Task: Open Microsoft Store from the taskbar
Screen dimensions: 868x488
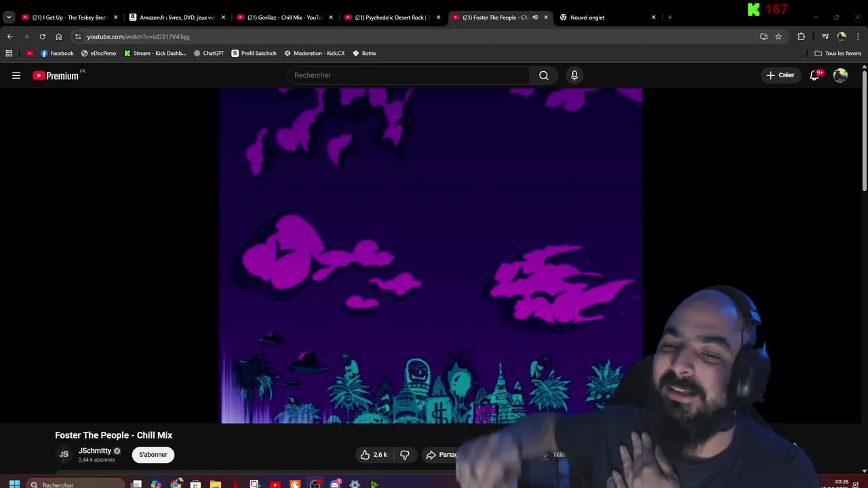Action: tap(195, 484)
